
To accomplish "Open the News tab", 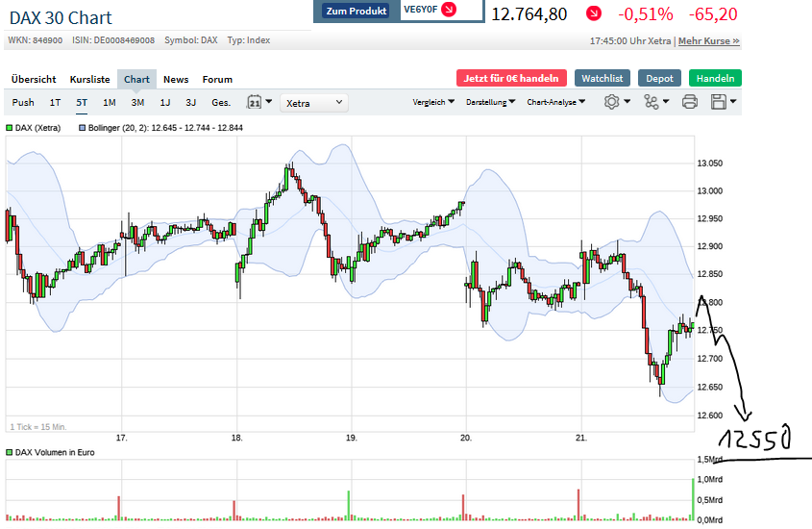I will pos(176,79).
